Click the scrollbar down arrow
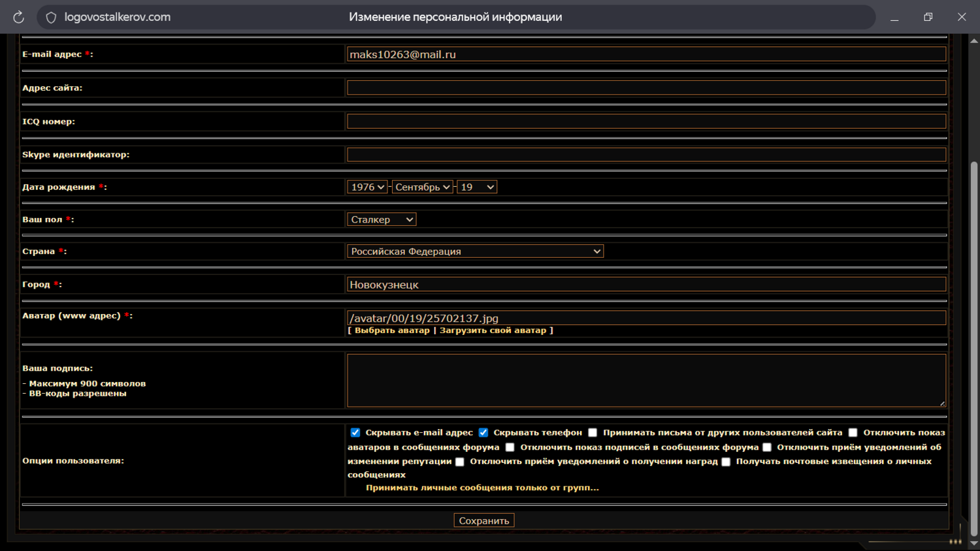The image size is (980, 551). click(x=973, y=543)
